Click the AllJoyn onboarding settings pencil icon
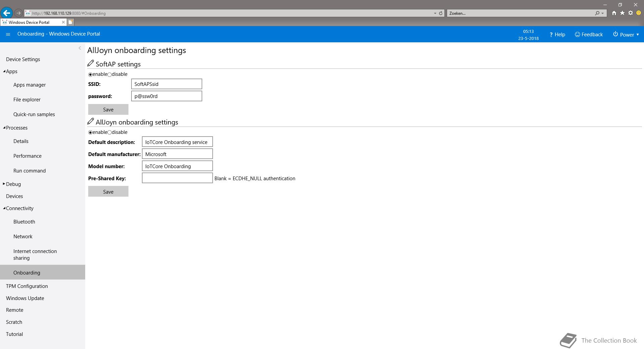Screen dimensions: 644x349 pyautogui.click(x=91, y=121)
